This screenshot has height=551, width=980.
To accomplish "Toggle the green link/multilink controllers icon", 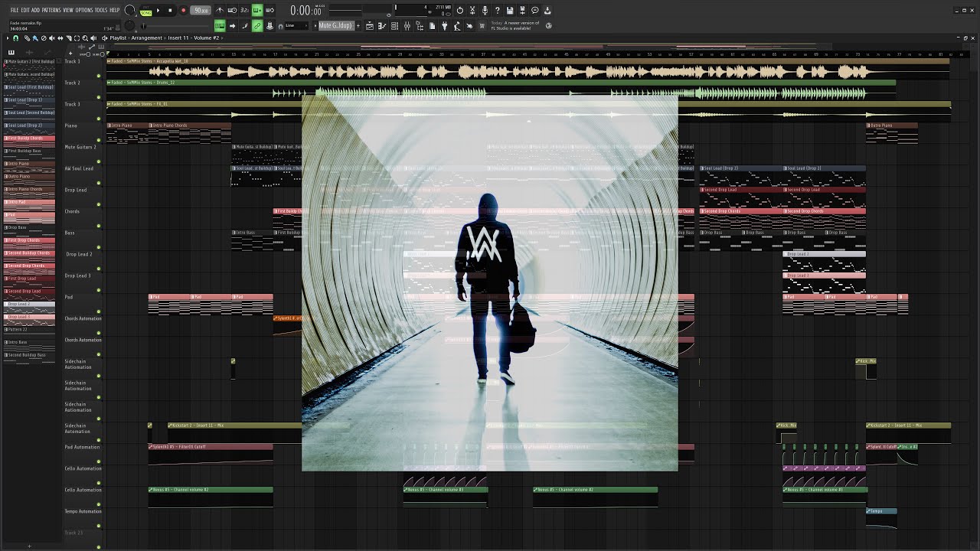I will (x=257, y=26).
